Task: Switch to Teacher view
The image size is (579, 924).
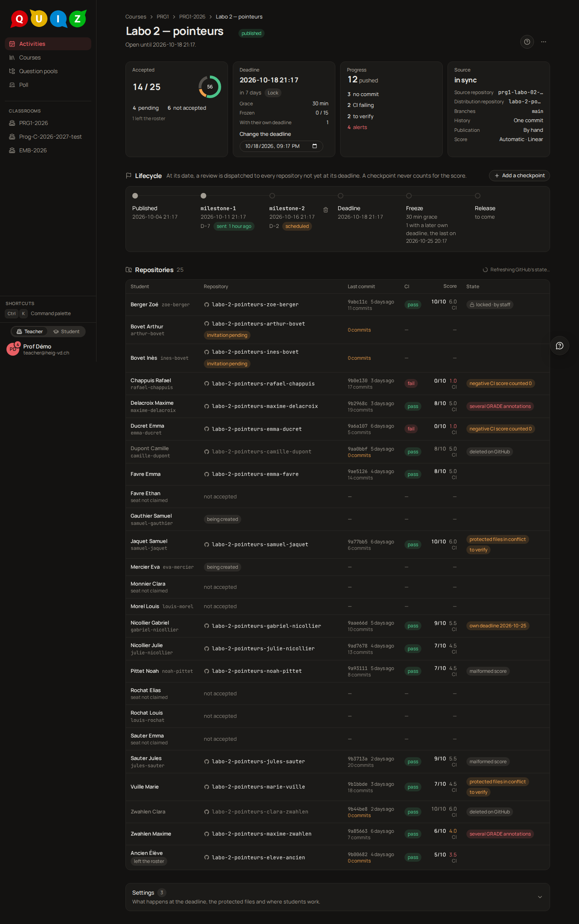Action: [29, 332]
